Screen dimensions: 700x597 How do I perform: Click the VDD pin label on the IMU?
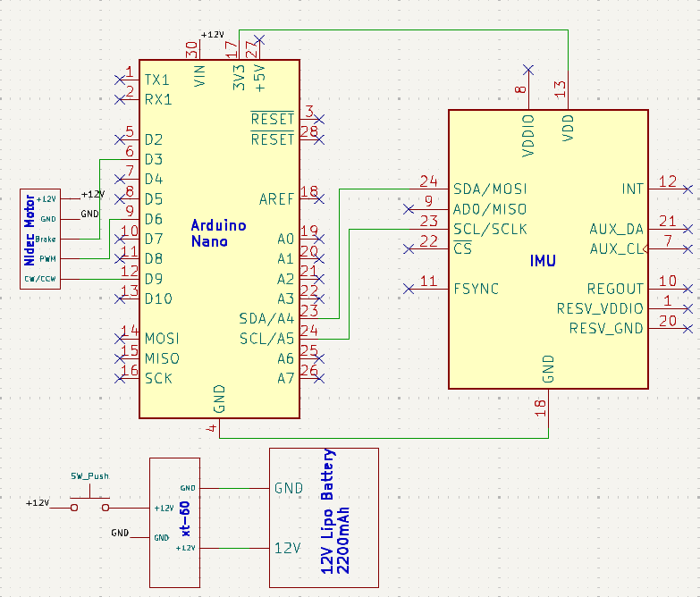(568, 128)
